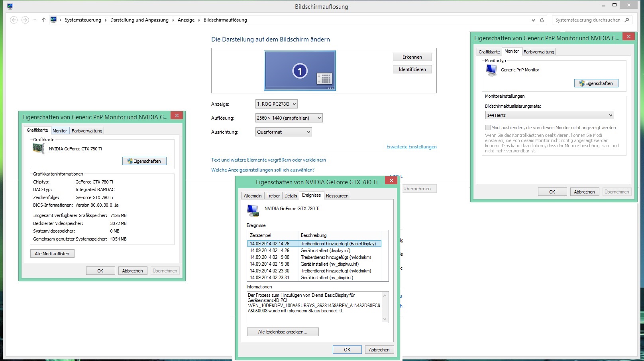Select the 02:19:00 'Treiberdienst hinzugefügt (nvlddmkm)' event
Screen dimensions: 644x361
pyautogui.click(x=314, y=257)
